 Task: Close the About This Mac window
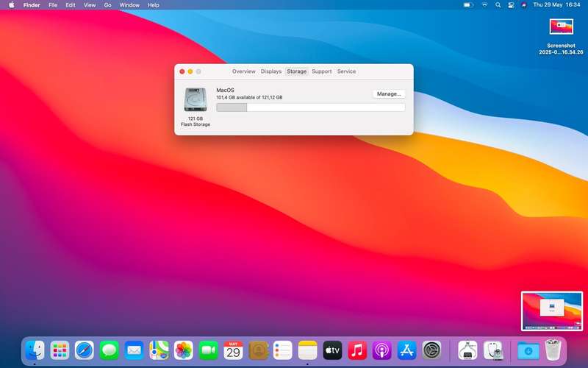[182, 71]
